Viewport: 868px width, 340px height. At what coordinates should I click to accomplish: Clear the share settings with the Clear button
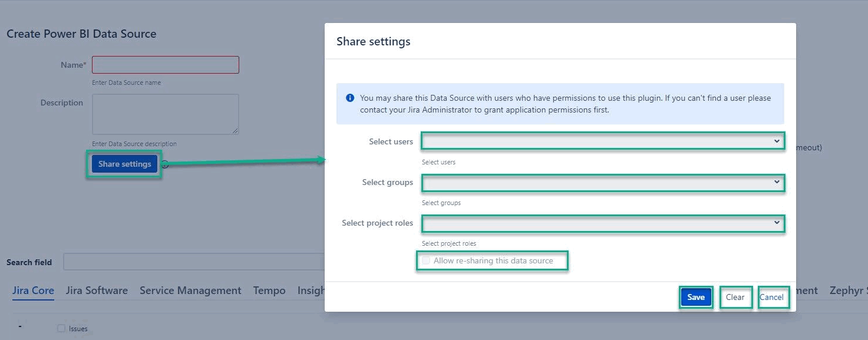[x=735, y=297]
